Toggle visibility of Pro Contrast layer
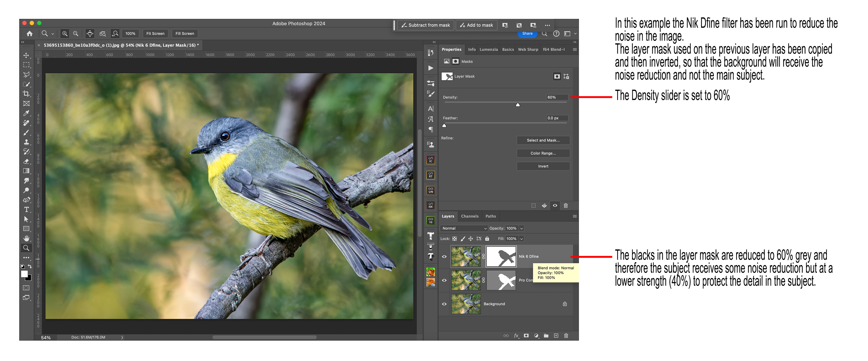The image size is (868, 361). coord(444,280)
